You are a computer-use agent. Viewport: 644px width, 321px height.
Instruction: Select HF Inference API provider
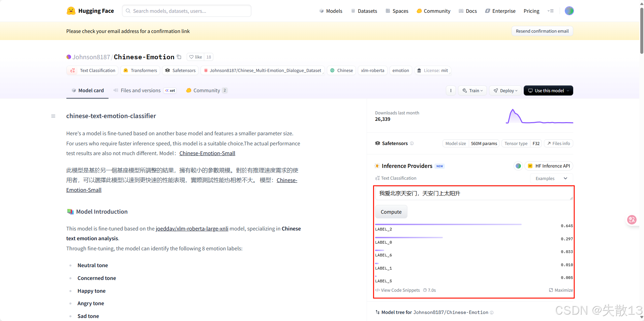coord(549,166)
